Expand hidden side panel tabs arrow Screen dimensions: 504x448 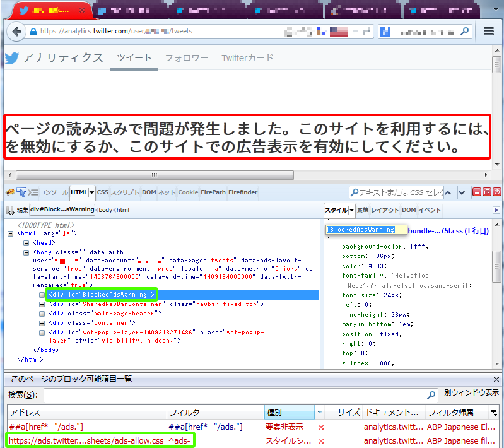[496, 210]
